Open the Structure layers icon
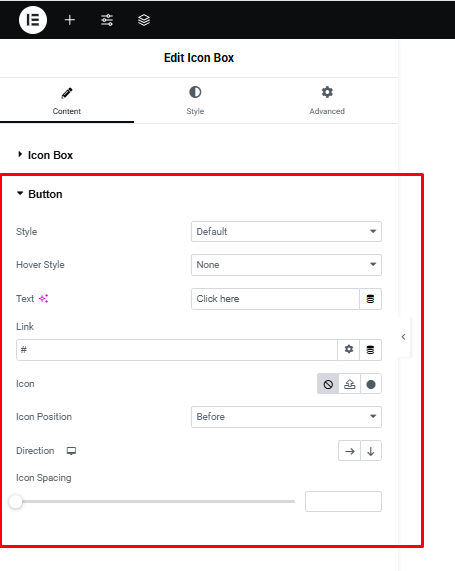The width and height of the screenshot is (455, 571). (x=144, y=20)
